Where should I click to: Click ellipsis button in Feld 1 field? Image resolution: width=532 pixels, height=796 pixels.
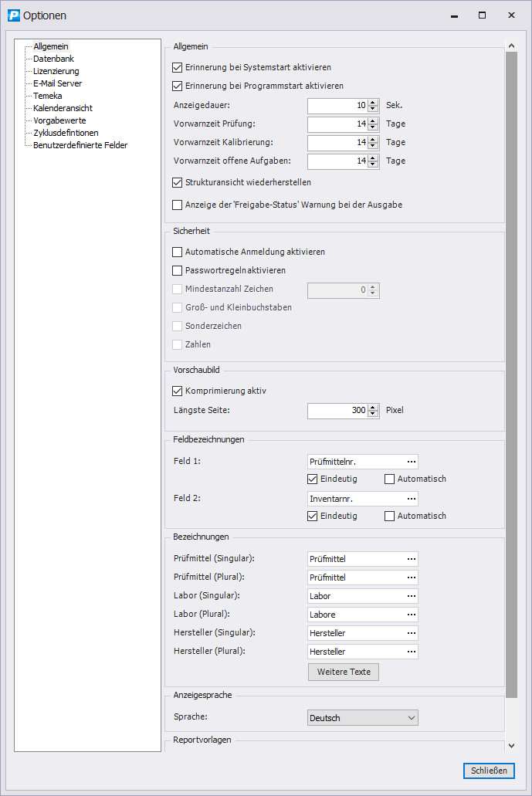coord(412,462)
